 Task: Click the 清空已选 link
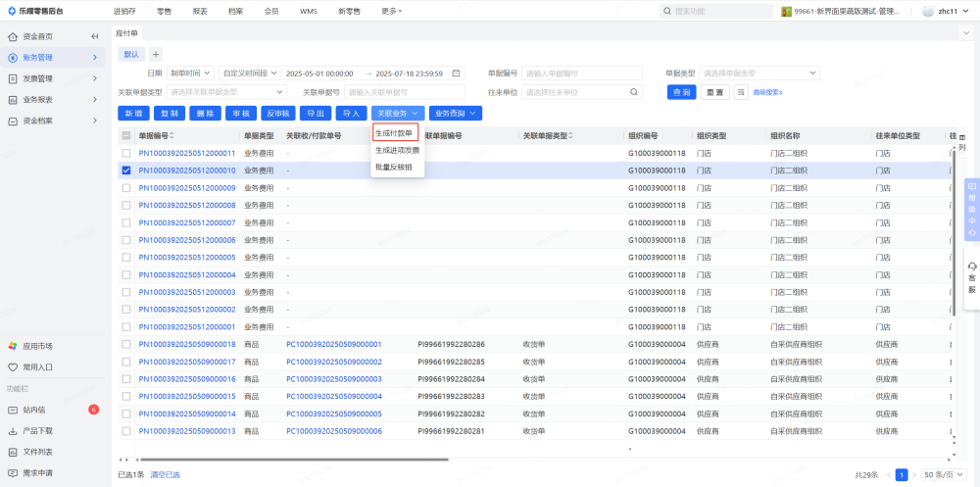point(165,474)
